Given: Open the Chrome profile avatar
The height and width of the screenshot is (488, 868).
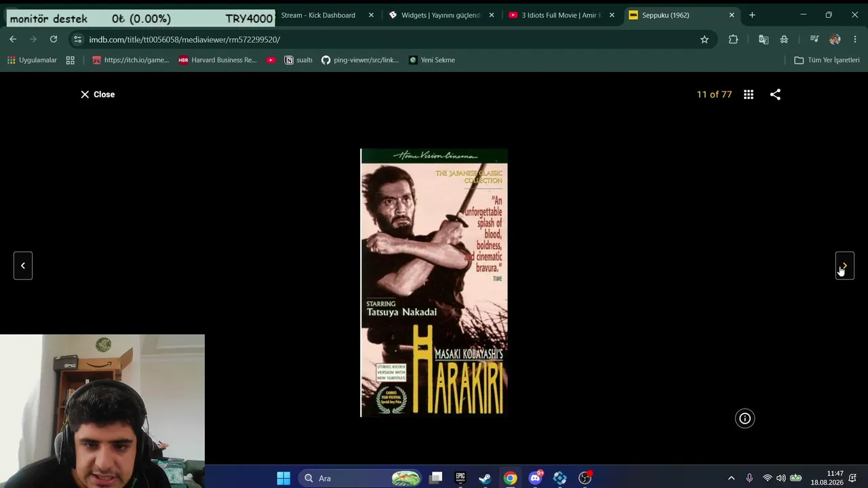Looking at the screenshot, I should pyautogui.click(x=835, y=39).
